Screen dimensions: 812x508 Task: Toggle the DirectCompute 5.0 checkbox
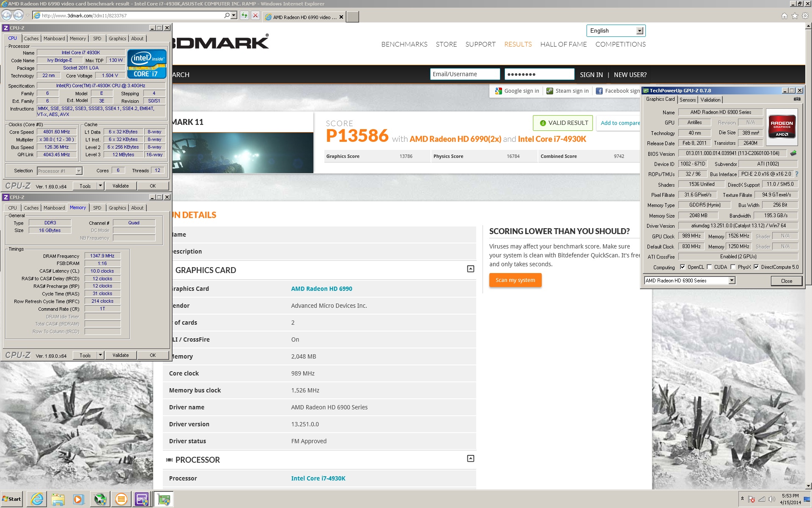pyautogui.click(x=756, y=267)
